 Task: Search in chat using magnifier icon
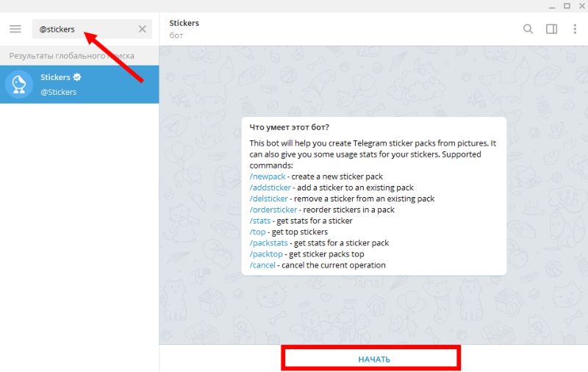pos(528,29)
